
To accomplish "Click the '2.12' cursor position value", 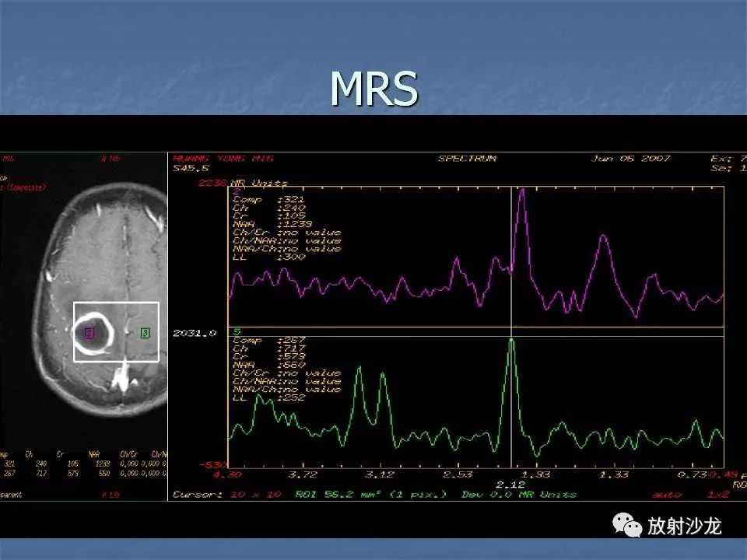I will tap(510, 485).
